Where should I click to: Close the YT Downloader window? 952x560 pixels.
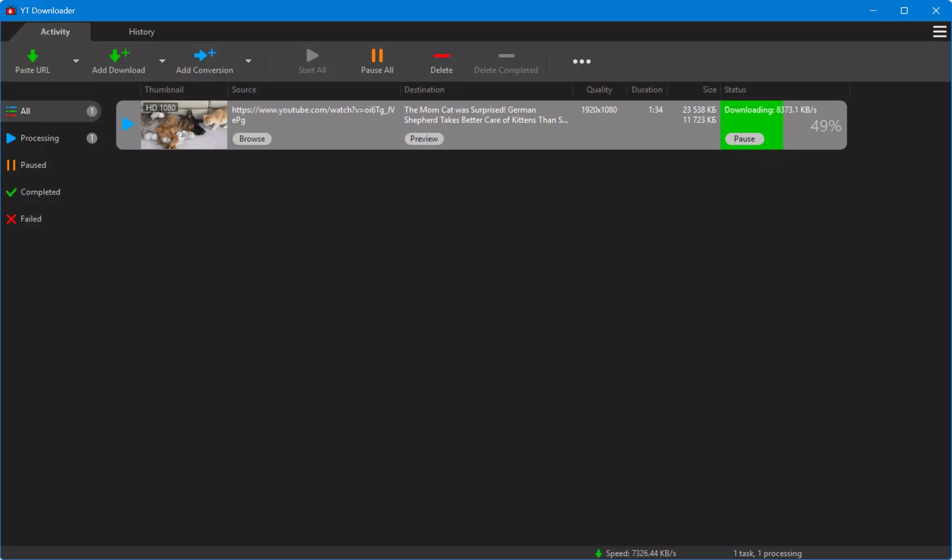pos(936,10)
